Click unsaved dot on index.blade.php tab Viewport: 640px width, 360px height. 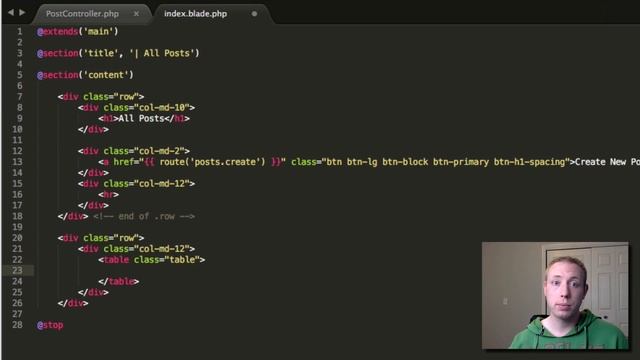254,13
